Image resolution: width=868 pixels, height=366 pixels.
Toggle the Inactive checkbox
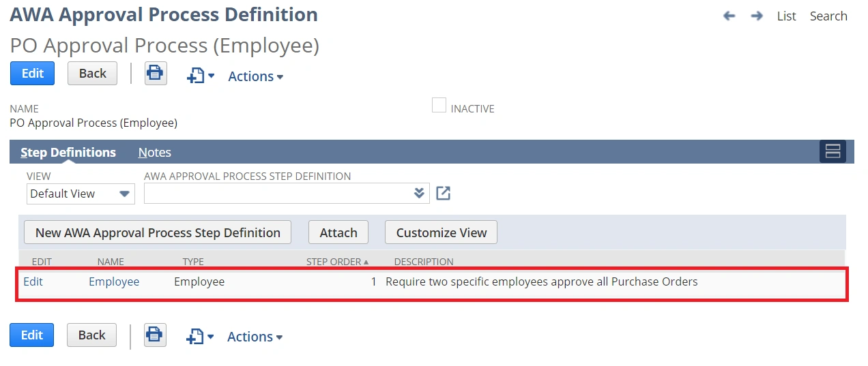(439, 106)
